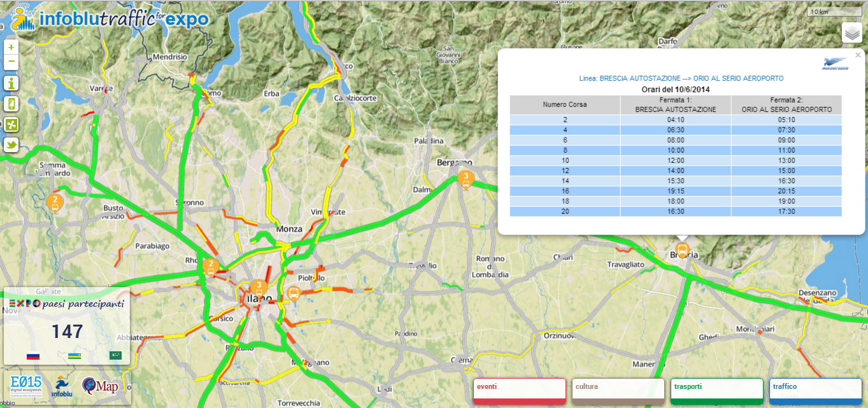Toggle the traffico category tab
This screenshot has height=408, width=868.
pos(815,391)
